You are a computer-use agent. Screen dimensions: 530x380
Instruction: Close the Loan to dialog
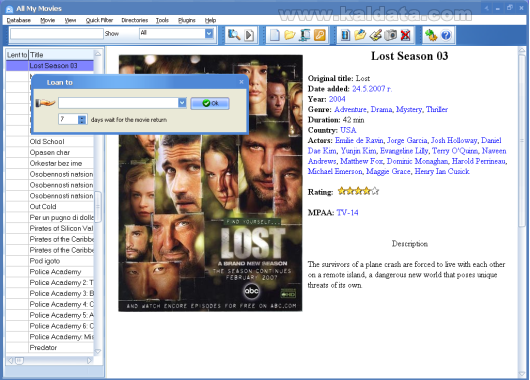[241, 82]
